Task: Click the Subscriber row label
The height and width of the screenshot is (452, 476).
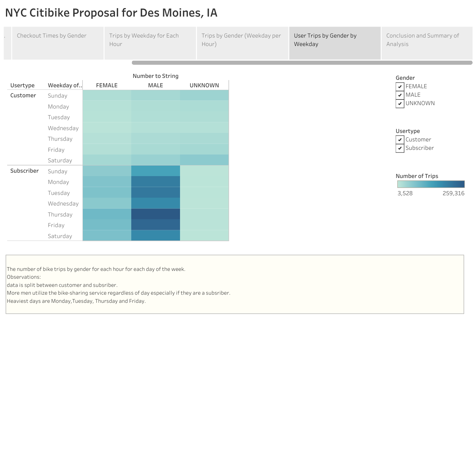Action: 24,171
